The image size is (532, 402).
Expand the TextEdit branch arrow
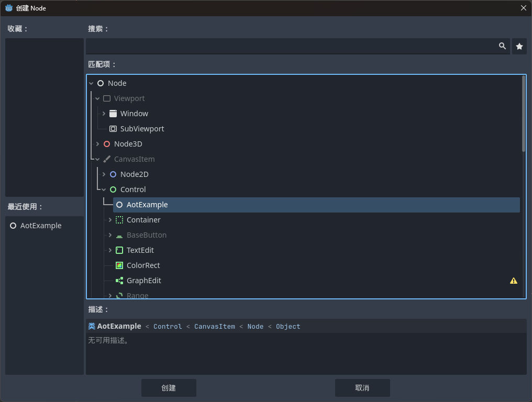point(110,250)
